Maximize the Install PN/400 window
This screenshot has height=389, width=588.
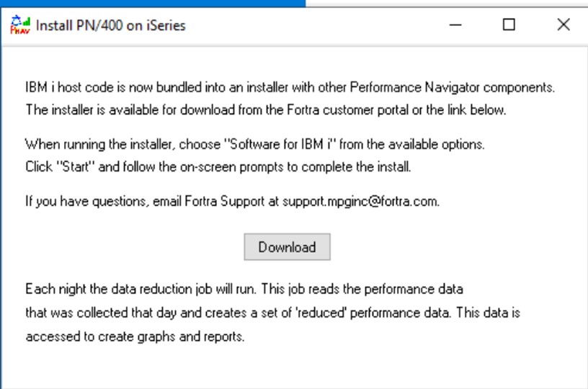click(x=509, y=25)
